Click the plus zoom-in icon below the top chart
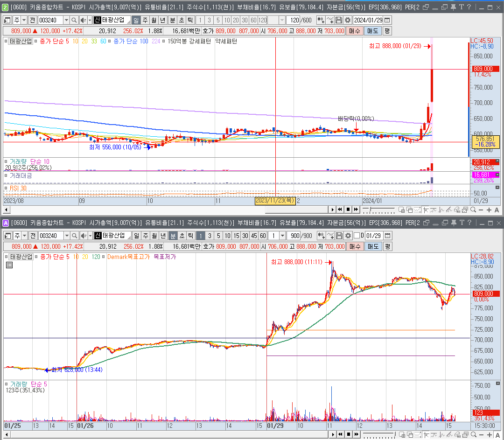Viewport: 504px width, 440px height. click(489, 210)
